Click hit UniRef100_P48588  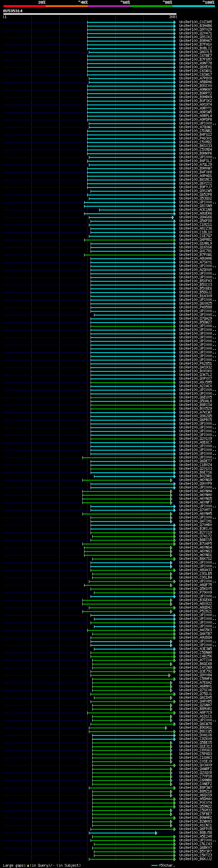[196, 307]
